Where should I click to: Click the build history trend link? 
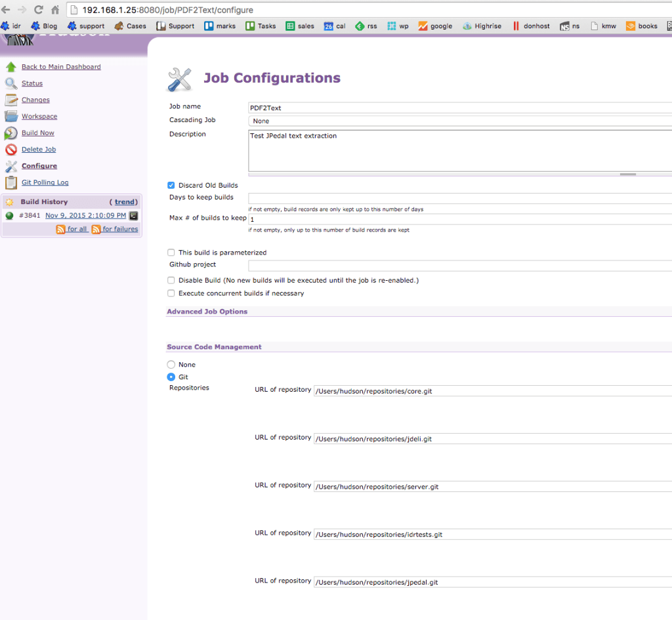click(125, 202)
